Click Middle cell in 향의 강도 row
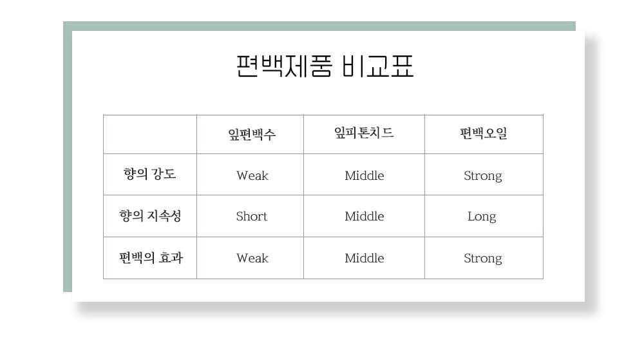 [364, 174]
